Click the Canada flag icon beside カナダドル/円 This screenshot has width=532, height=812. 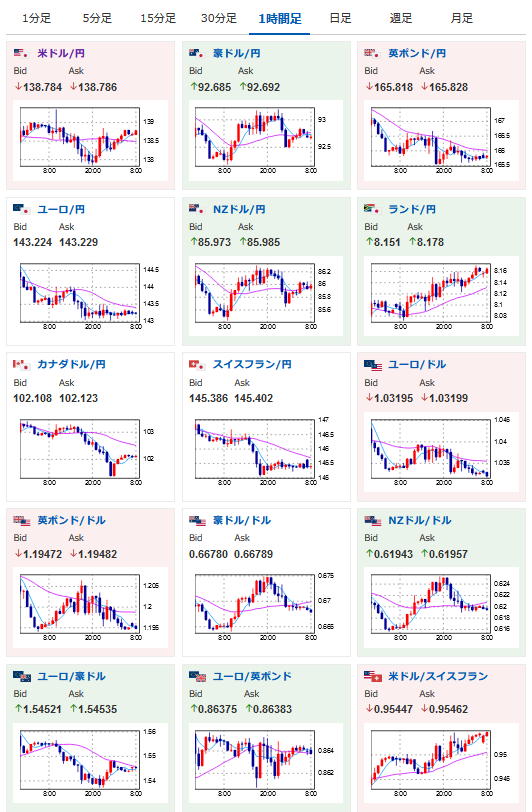point(21,365)
